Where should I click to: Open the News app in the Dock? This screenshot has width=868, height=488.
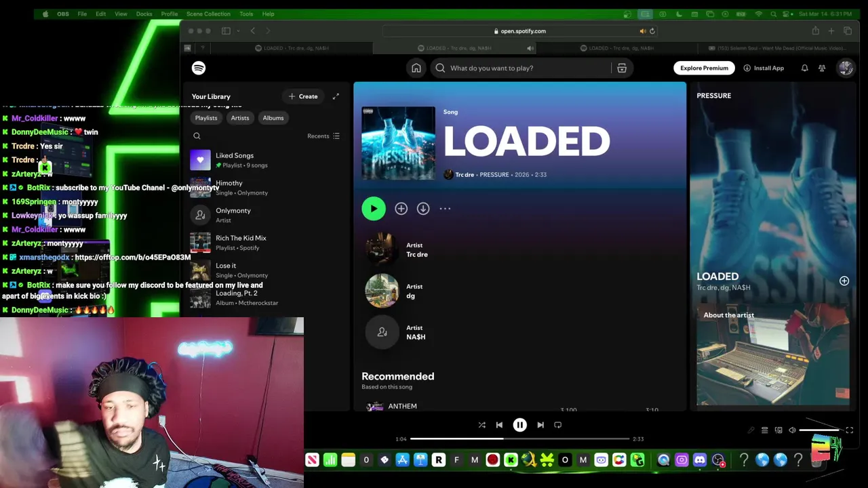[312, 461]
